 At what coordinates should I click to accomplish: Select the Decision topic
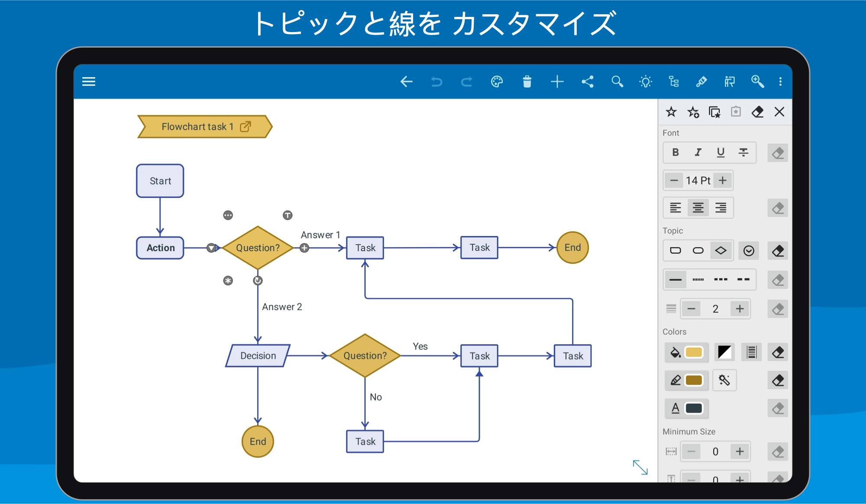click(x=258, y=356)
